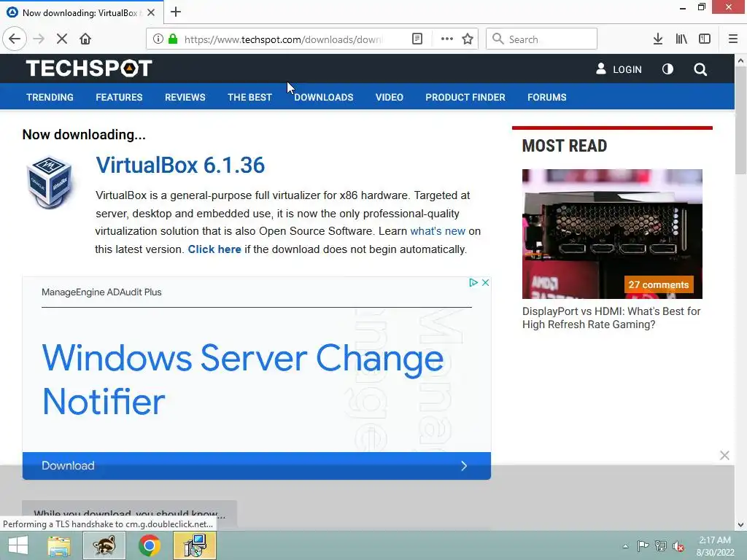
Task: Open the 27 comments badge
Action: tap(659, 285)
